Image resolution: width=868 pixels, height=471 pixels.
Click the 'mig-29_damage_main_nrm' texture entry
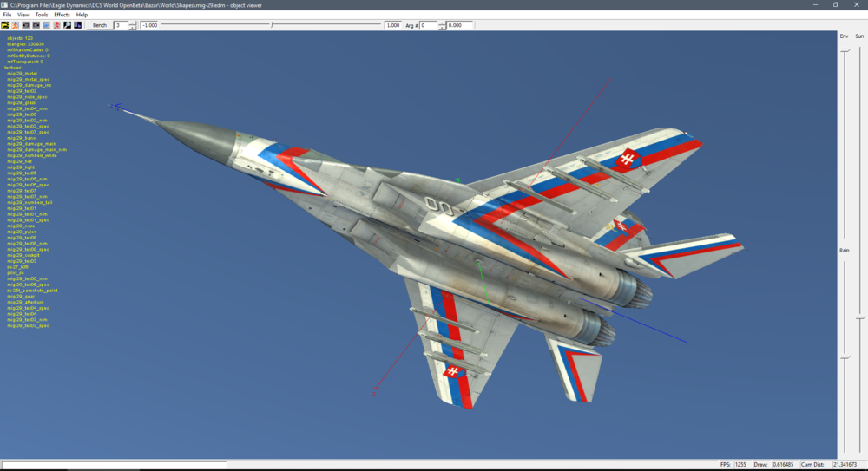37,149
